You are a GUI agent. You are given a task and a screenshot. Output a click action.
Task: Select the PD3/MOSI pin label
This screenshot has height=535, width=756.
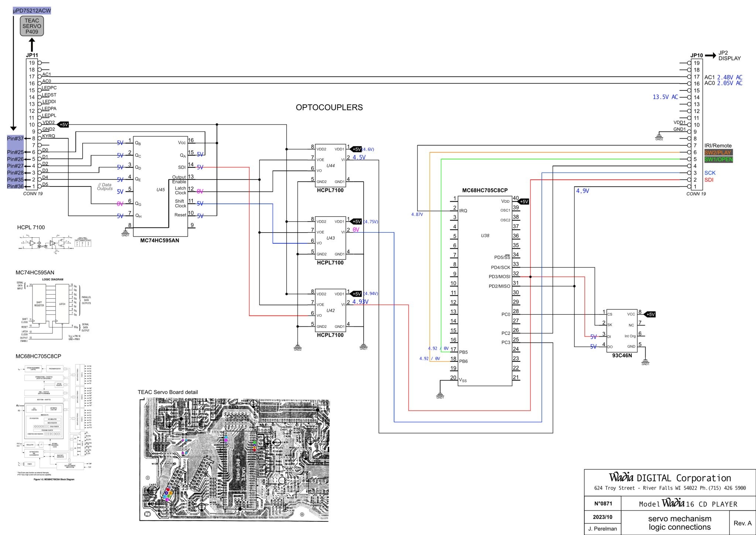click(x=499, y=277)
